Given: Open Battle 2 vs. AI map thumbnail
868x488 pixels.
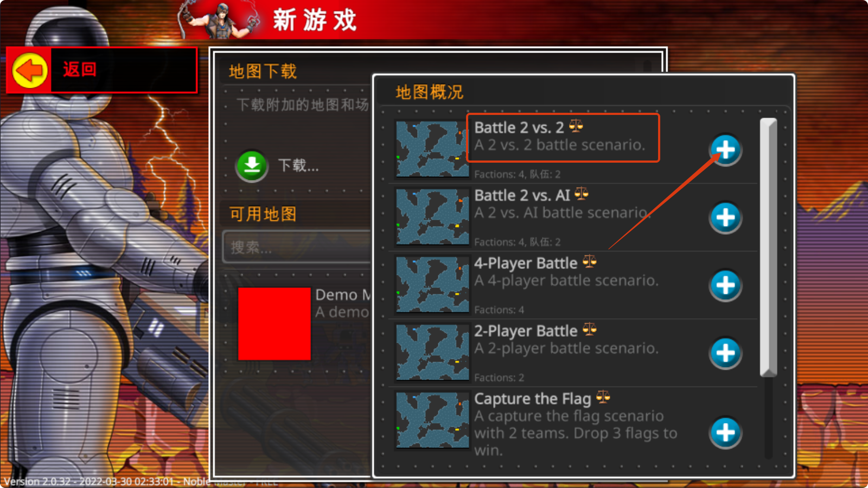Looking at the screenshot, I should (x=432, y=217).
